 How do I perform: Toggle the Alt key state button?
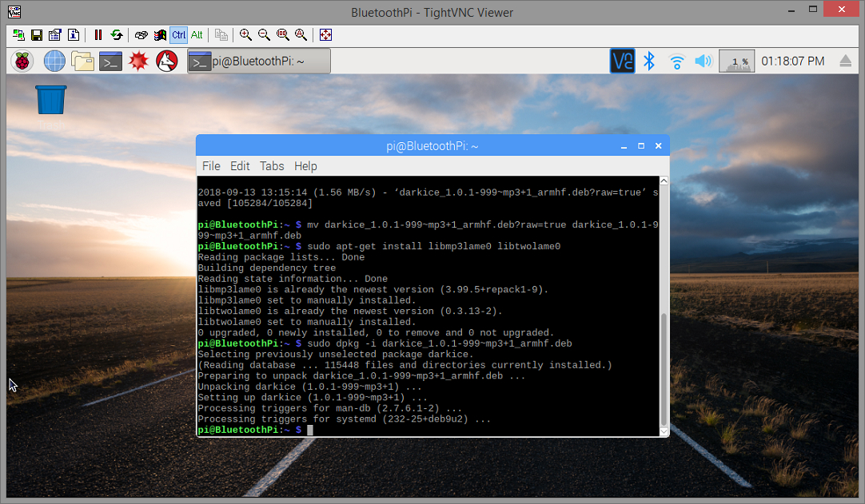197,34
